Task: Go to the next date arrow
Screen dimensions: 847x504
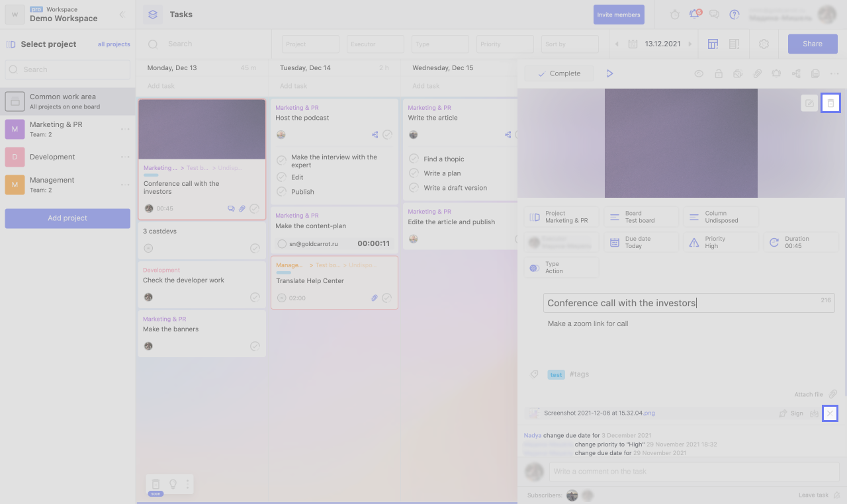Action: click(690, 44)
